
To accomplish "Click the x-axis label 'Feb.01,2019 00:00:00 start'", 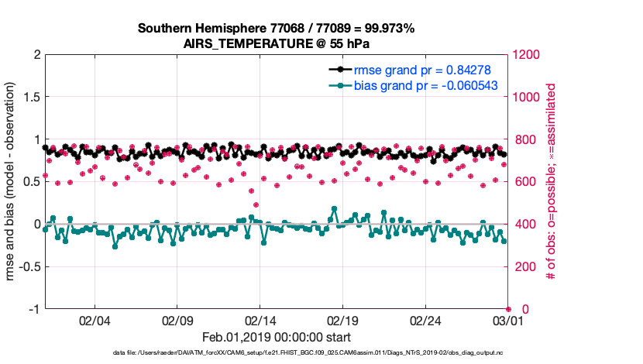I will pyautogui.click(x=276, y=338).
